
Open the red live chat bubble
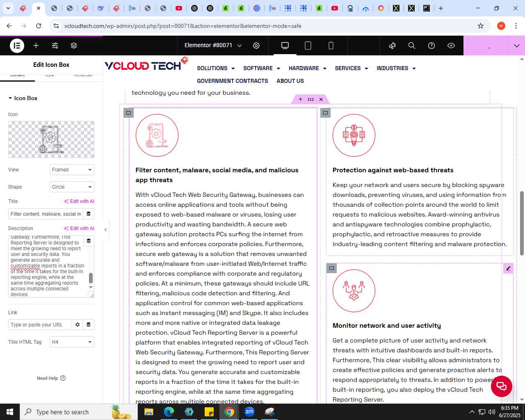pos(501,386)
